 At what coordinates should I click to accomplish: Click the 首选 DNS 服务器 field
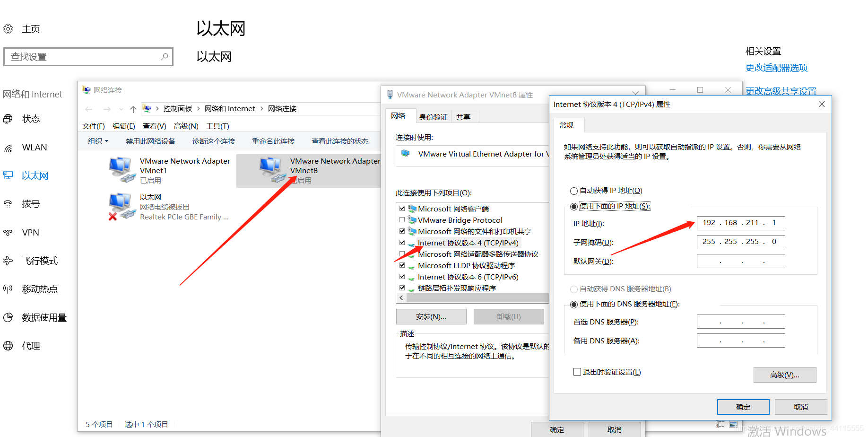pyautogui.click(x=741, y=322)
